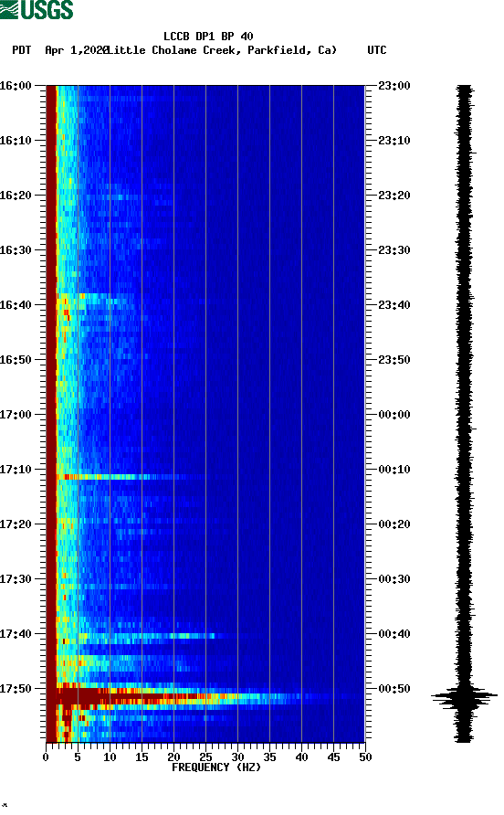
Task: Click the 16:10 PDT time label
Action: pos(16,141)
